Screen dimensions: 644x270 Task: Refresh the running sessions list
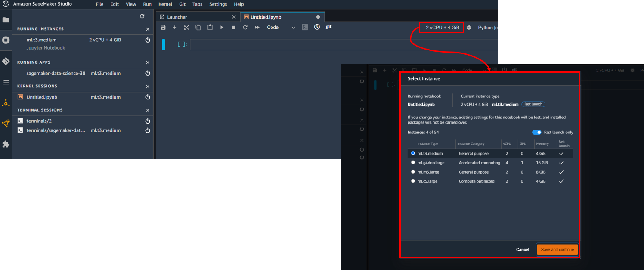[142, 16]
